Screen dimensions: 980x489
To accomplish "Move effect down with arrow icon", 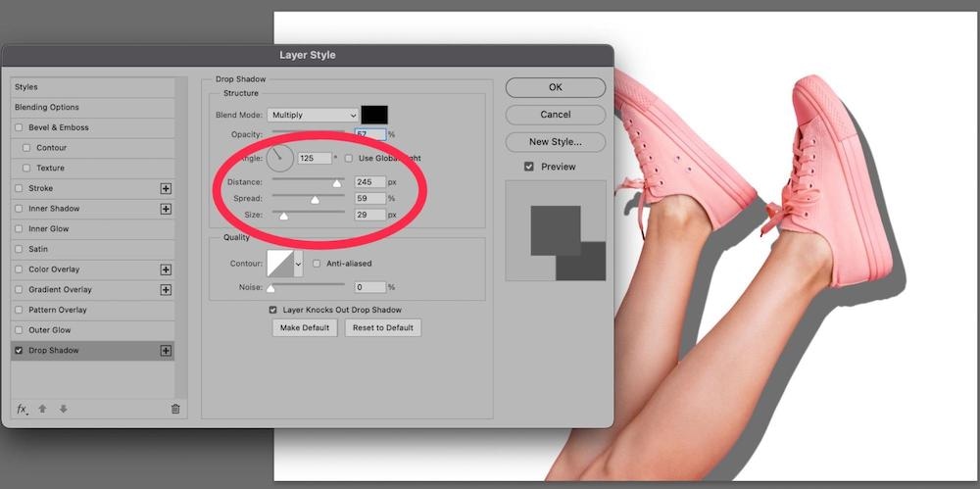I will tap(63, 409).
